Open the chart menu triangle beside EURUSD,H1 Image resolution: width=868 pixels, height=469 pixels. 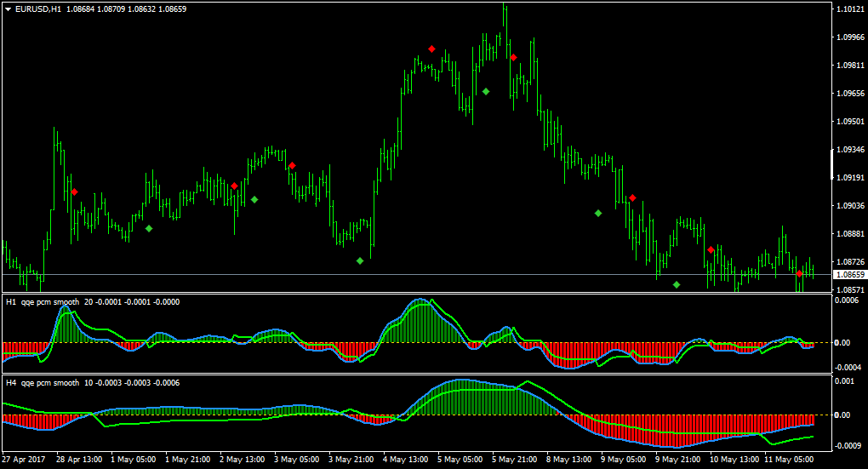(9, 9)
